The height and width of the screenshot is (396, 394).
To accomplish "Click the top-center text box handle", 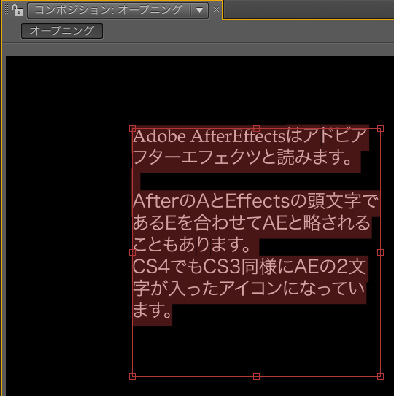I will pos(256,129).
